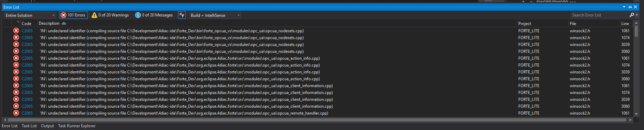Image resolution: width=644 pixels, height=130 pixels.
Task: Open the Entire Solution scope dropdown
Action: (x=30, y=15)
